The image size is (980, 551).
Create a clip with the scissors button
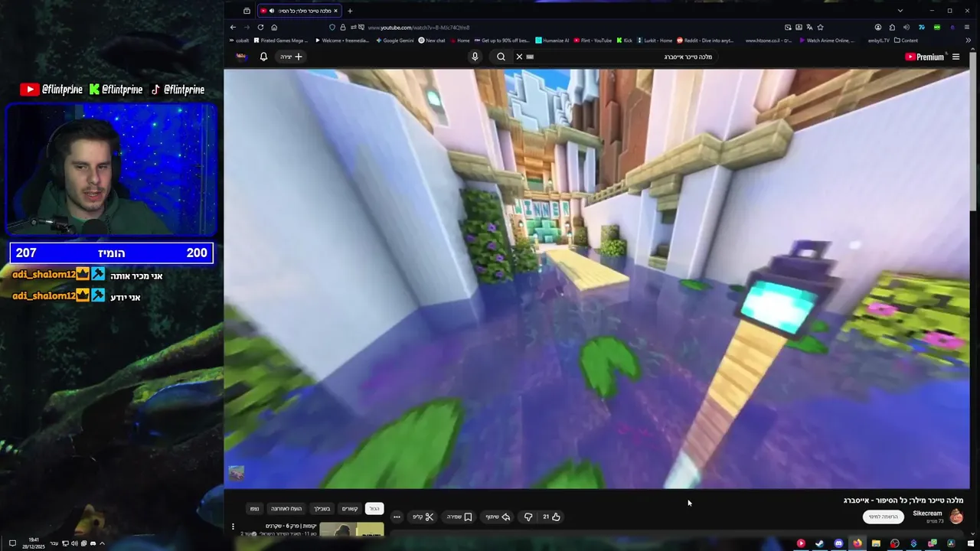pos(423,517)
